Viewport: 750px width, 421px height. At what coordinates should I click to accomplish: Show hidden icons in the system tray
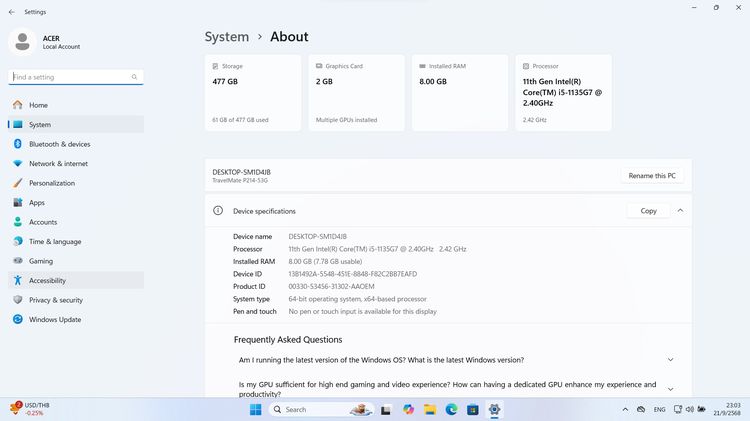[x=626, y=409]
